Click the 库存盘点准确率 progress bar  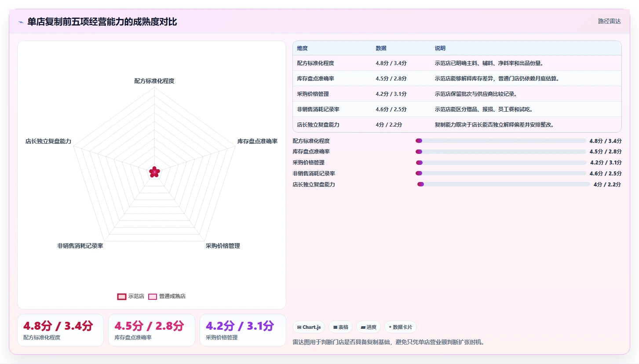[500, 152]
